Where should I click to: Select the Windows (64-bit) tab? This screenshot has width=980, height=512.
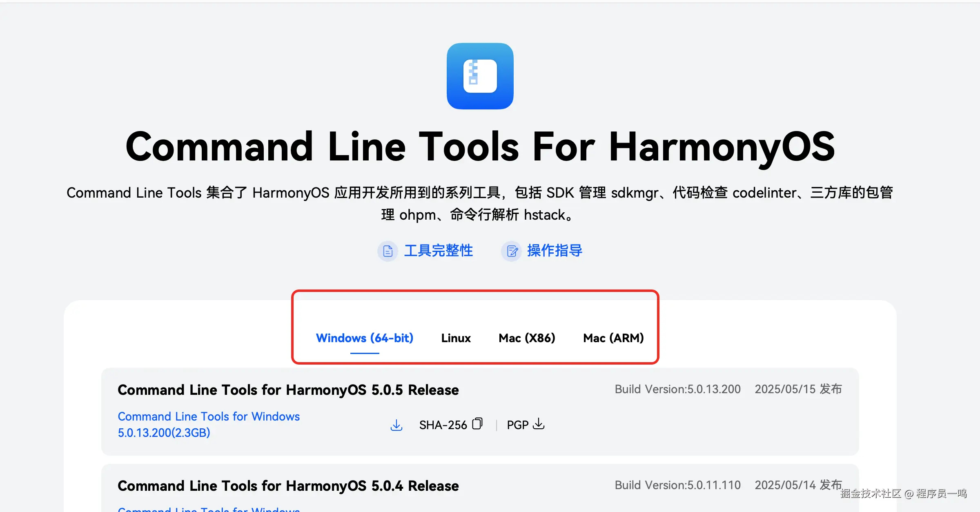tap(365, 338)
